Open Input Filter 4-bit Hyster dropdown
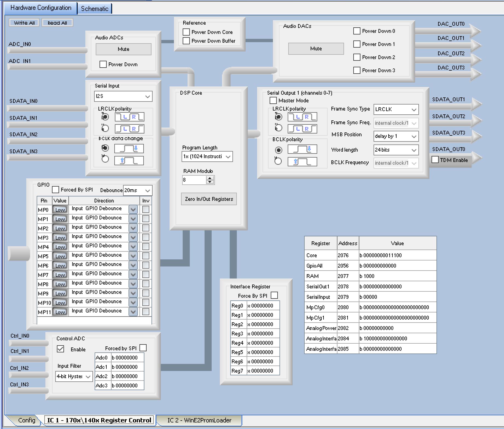Screen dimensions: 504x429 click(x=74, y=376)
